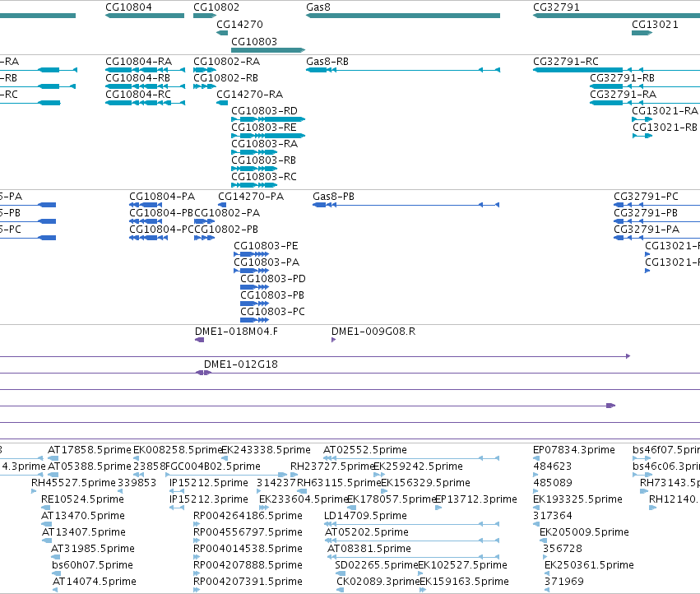
Task: Open the Gas8-RB transcript label
Action: 327,62
